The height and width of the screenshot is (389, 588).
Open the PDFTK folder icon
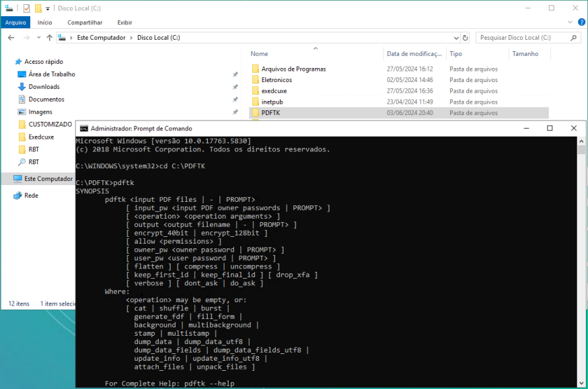point(256,113)
